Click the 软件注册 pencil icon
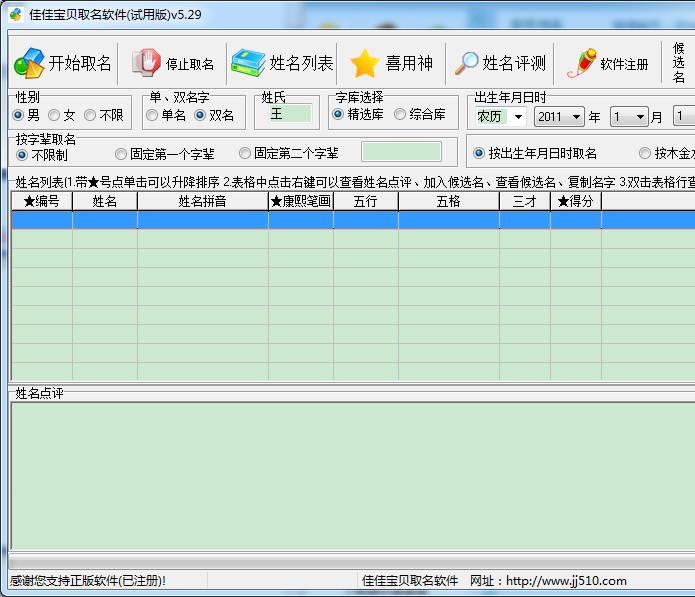Image resolution: width=695 pixels, height=597 pixels. point(581,63)
